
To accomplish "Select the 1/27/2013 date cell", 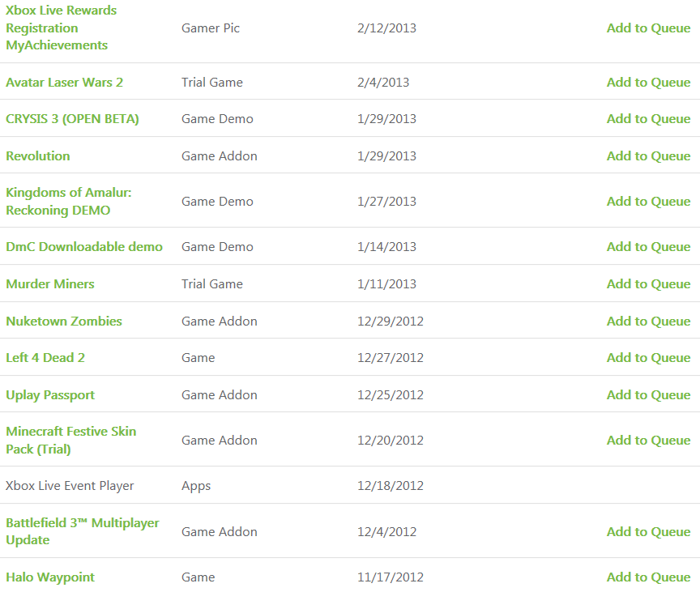I will click(x=386, y=202).
